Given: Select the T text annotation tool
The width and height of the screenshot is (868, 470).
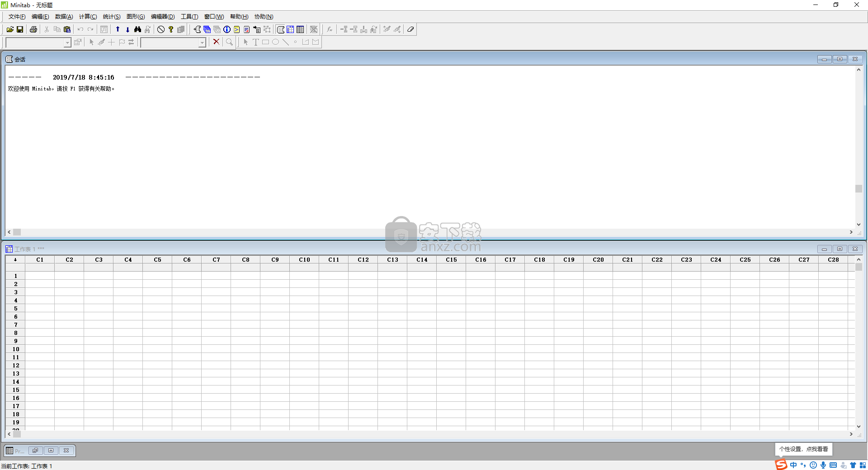Looking at the screenshot, I should pos(255,42).
